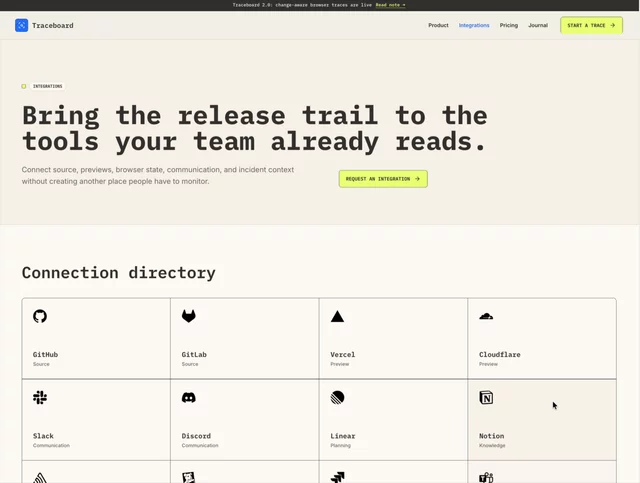Click the GitHub card title text
Viewport: 640px width, 483px height.
45,354
